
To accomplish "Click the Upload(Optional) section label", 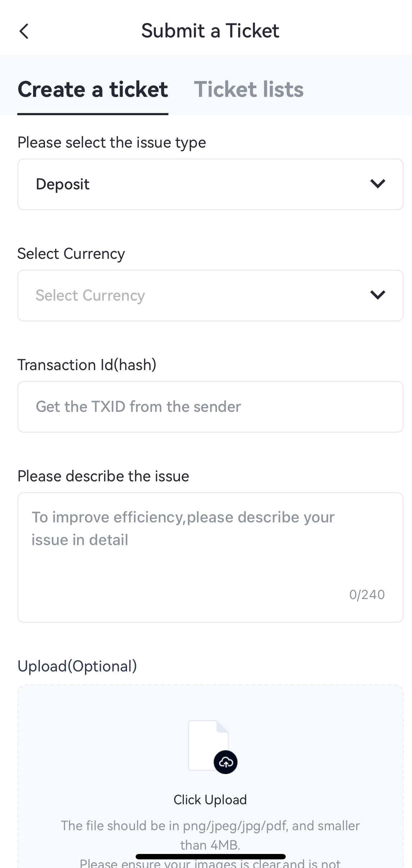I will (x=77, y=666).
